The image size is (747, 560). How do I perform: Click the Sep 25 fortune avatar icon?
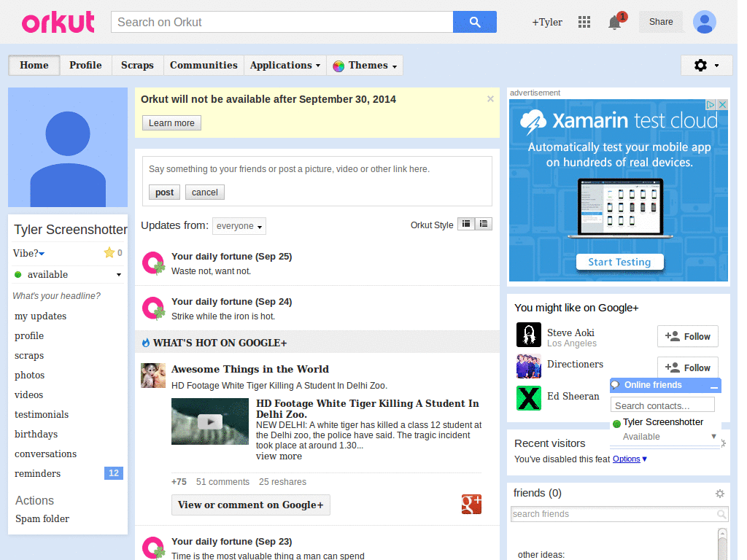[154, 262]
